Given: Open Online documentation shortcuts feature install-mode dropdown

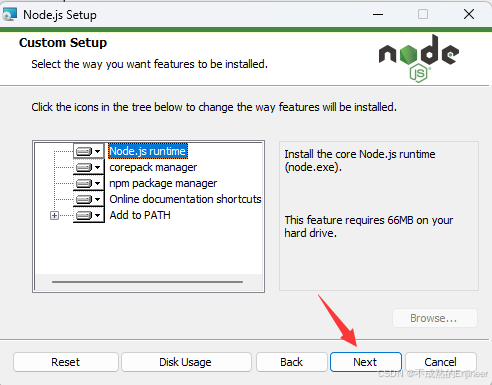Looking at the screenshot, I should point(88,199).
